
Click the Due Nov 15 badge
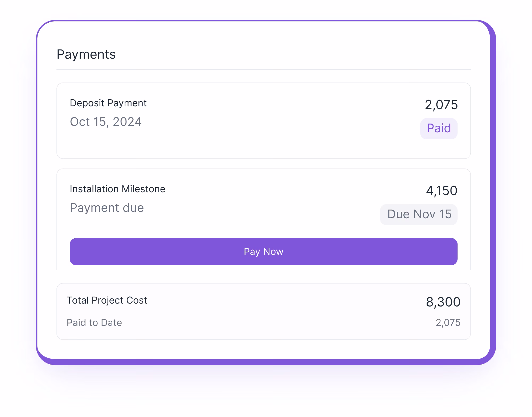coord(419,214)
